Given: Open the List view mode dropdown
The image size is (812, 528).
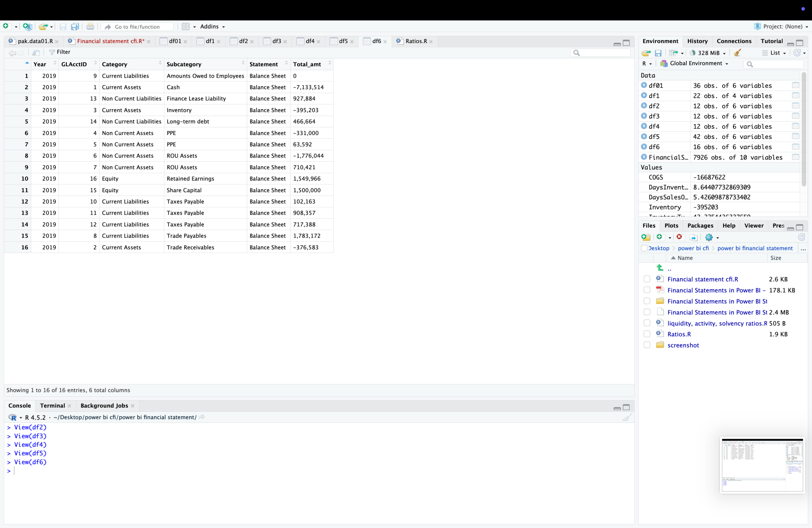Looking at the screenshot, I should click(775, 53).
